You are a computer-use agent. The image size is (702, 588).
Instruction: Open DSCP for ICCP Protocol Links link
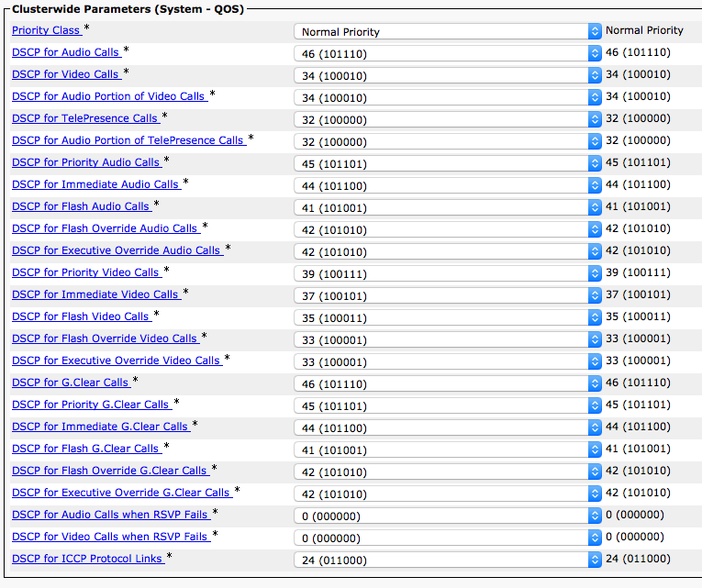tap(88, 558)
